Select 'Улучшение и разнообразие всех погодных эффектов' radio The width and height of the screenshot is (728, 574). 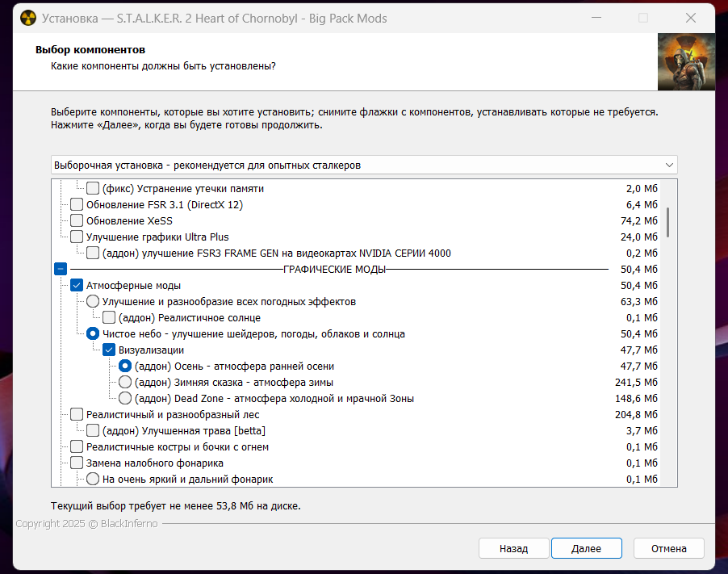click(93, 301)
